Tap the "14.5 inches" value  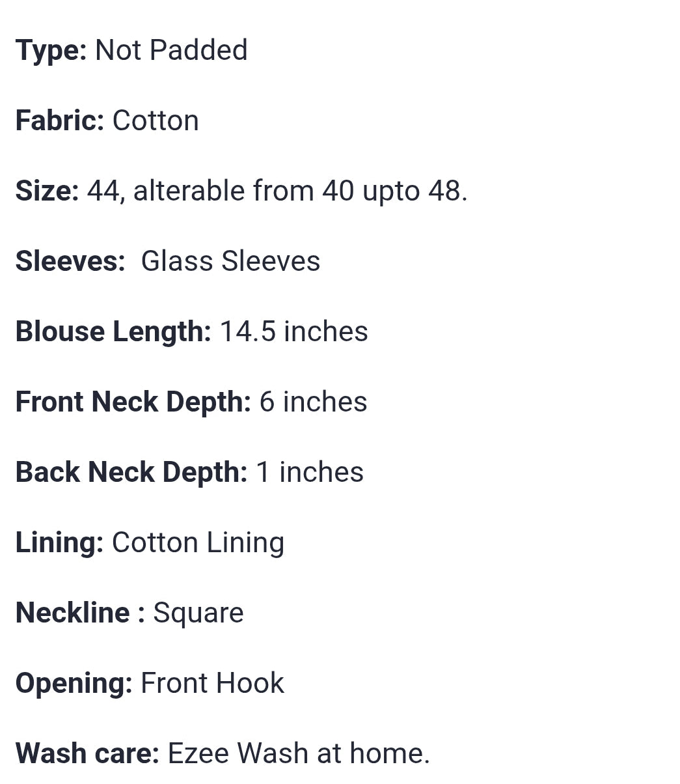294,332
